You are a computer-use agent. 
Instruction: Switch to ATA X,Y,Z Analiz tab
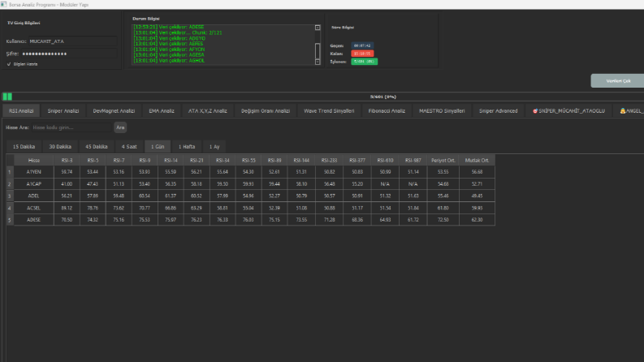pyautogui.click(x=207, y=111)
